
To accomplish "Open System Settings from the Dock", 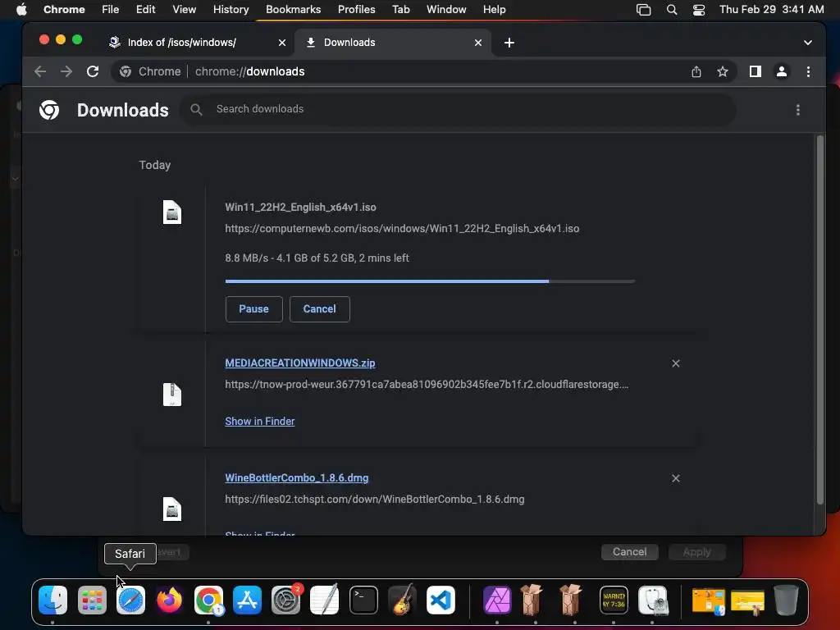I will 285,600.
